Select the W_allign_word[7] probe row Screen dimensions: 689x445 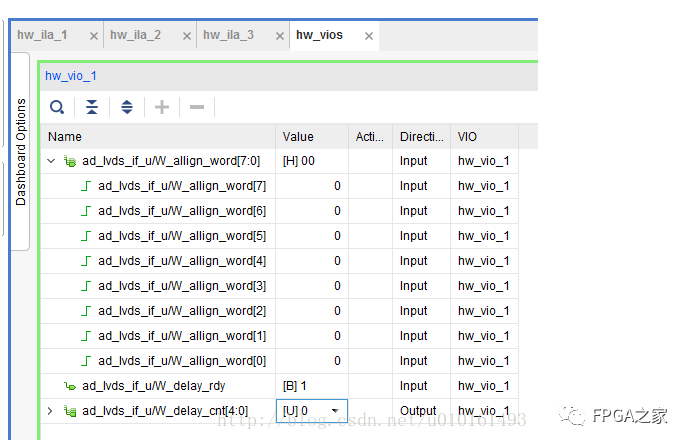pyautogui.click(x=182, y=186)
